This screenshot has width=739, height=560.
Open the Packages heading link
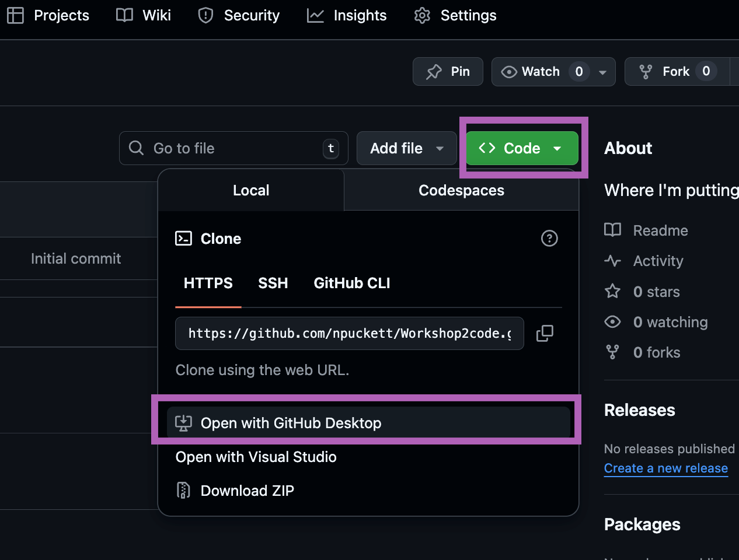642,524
